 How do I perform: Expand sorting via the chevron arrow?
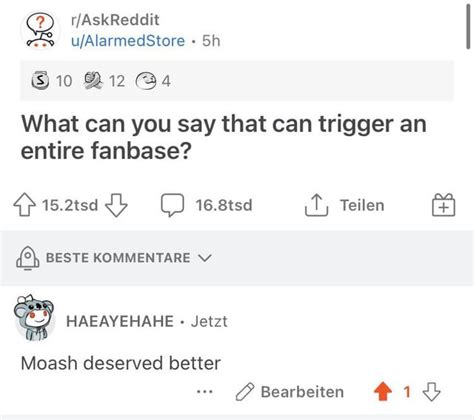(205, 258)
